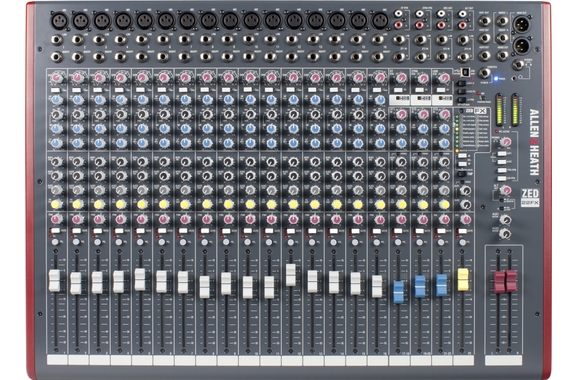Click the upper grey aux master knob
Screen dimensions: 576x380
pyautogui.click(x=506, y=219)
